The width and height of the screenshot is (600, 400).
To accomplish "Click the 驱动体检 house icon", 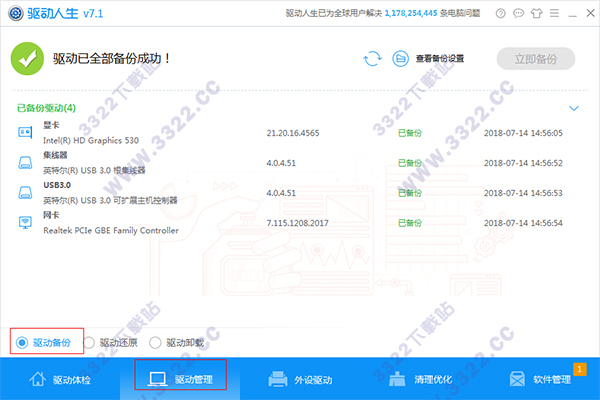I will point(38,379).
